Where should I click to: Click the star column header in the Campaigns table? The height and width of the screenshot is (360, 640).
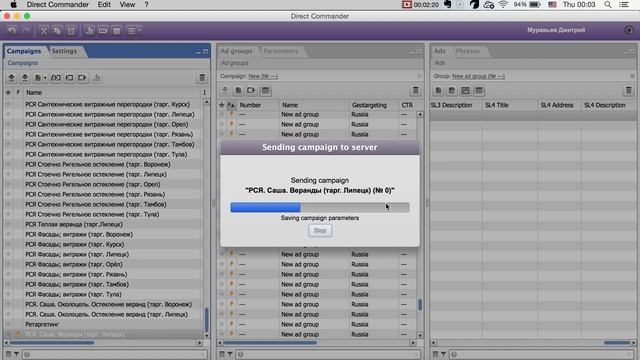coord(8,93)
